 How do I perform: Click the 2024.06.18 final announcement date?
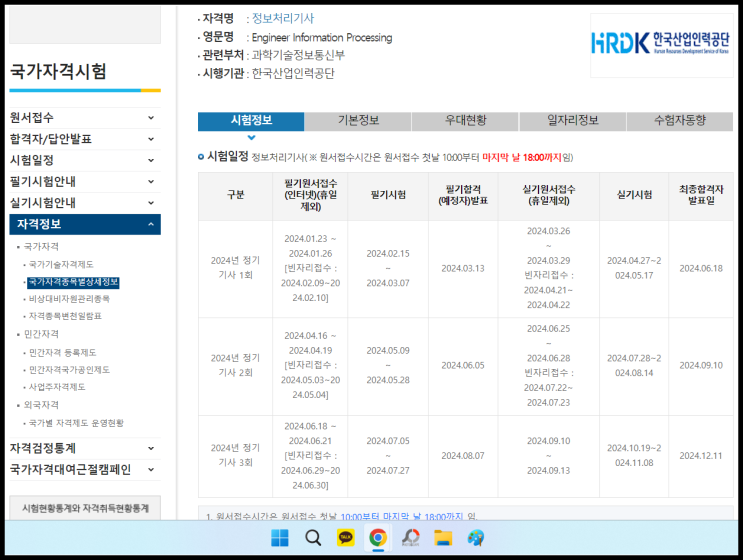(x=701, y=269)
